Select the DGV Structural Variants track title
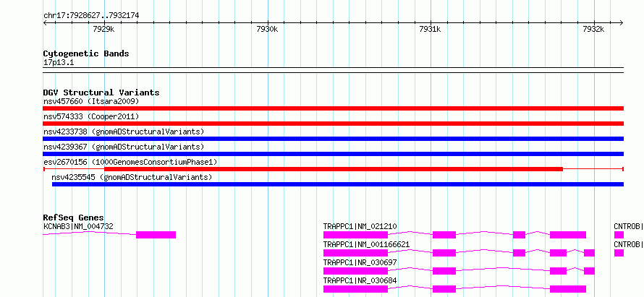The image size is (644, 297). [101, 92]
